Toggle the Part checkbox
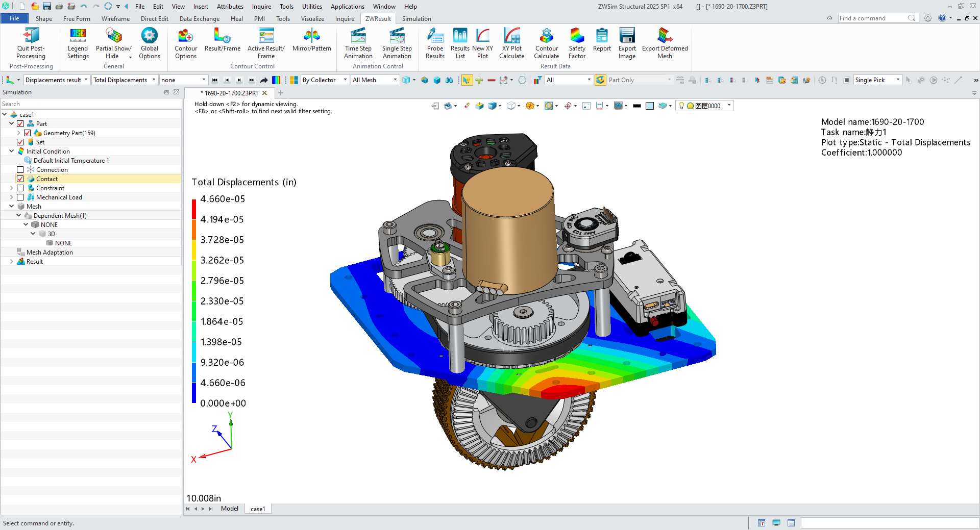Screen dimensions: 980x530 coord(20,124)
